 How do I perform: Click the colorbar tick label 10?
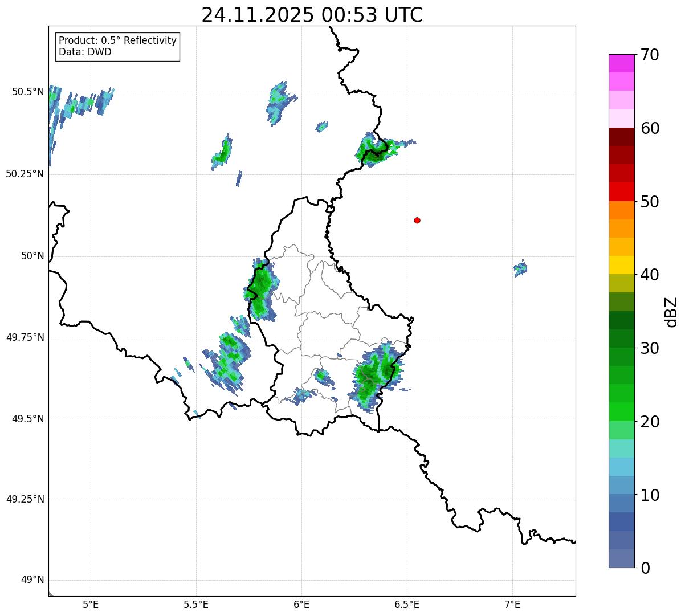(x=649, y=495)
